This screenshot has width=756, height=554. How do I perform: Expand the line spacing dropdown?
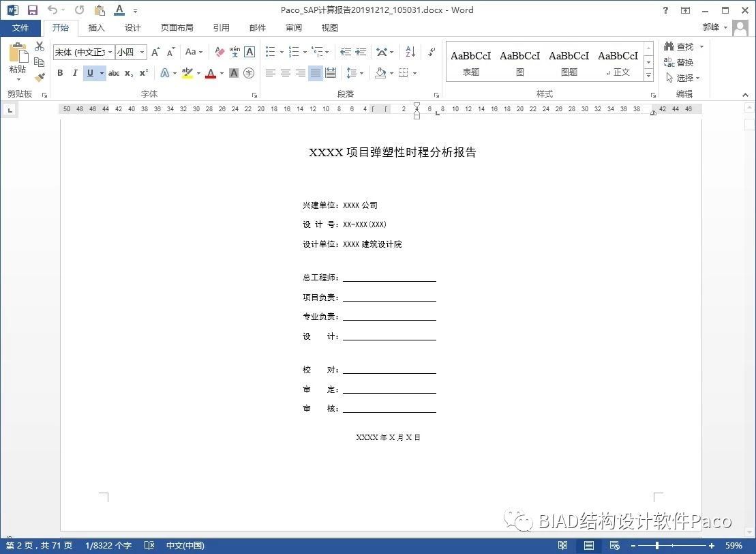361,73
